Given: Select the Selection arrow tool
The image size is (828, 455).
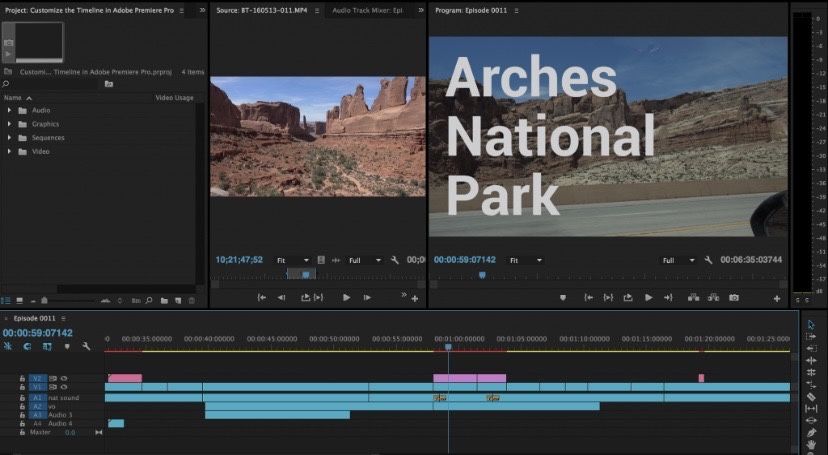Looking at the screenshot, I should [x=811, y=324].
